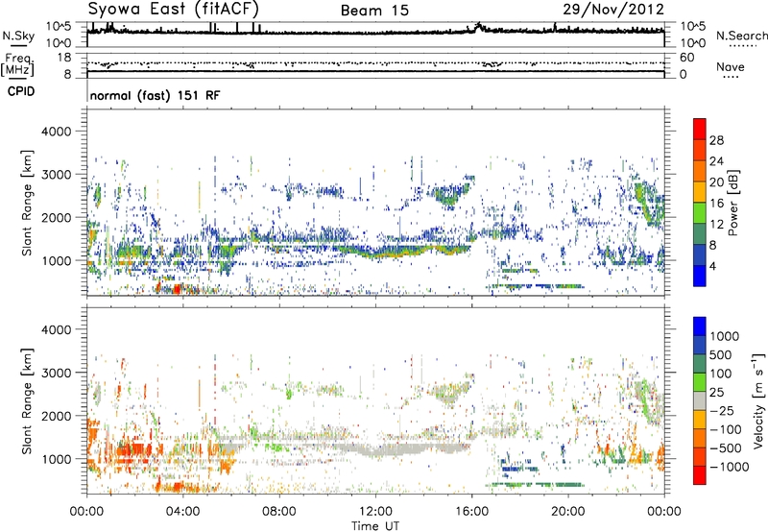Pick the bright blue top Velocity colorbar segment
The width and height of the screenshot is (768, 532).
(x=700, y=326)
